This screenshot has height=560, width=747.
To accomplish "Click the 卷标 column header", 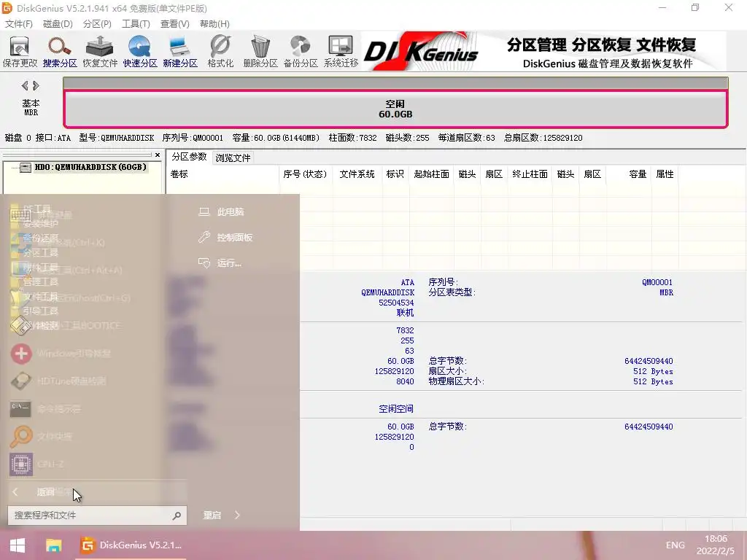I will point(223,174).
